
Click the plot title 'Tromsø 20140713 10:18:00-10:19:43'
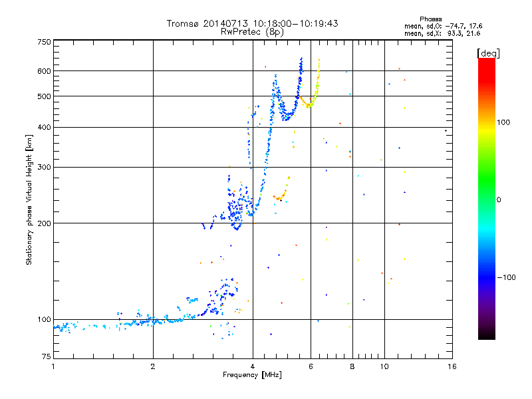pos(252,23)
